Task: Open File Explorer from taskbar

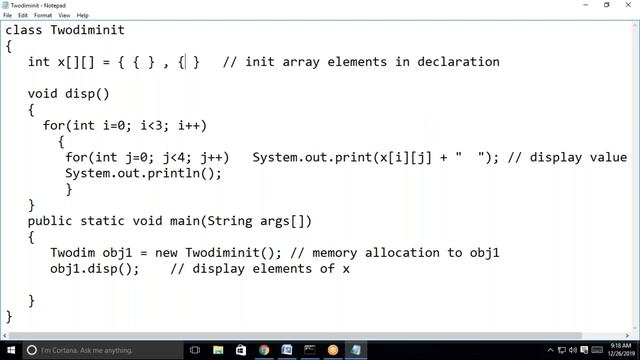Action: [x=218, y=350]
